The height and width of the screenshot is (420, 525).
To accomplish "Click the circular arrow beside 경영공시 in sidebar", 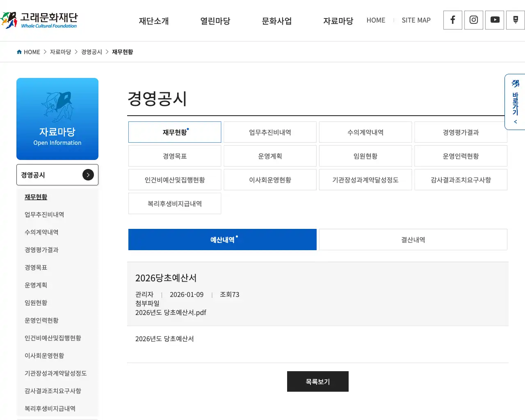I will point(88,175).
